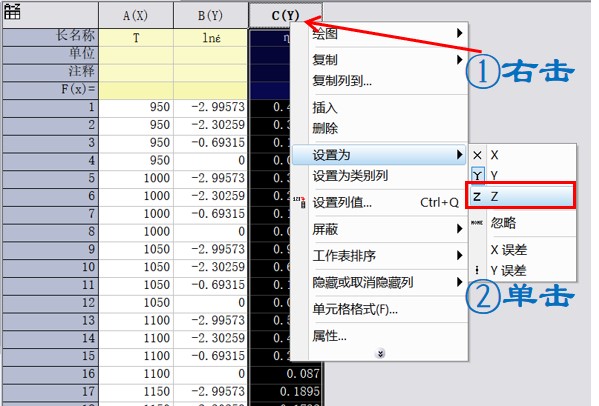Click the 忽略 disregard icon
The width and height of the screenshot is (599, 406).
point(477,222)
